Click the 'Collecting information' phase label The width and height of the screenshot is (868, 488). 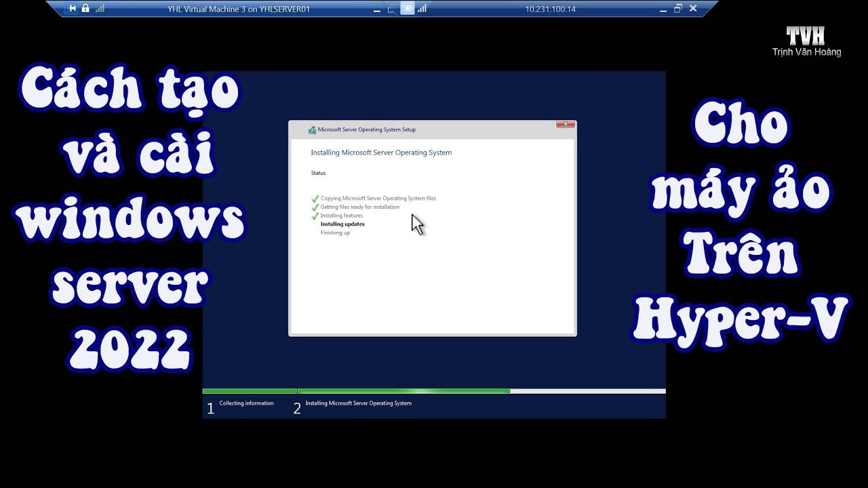tap(246, 403)
